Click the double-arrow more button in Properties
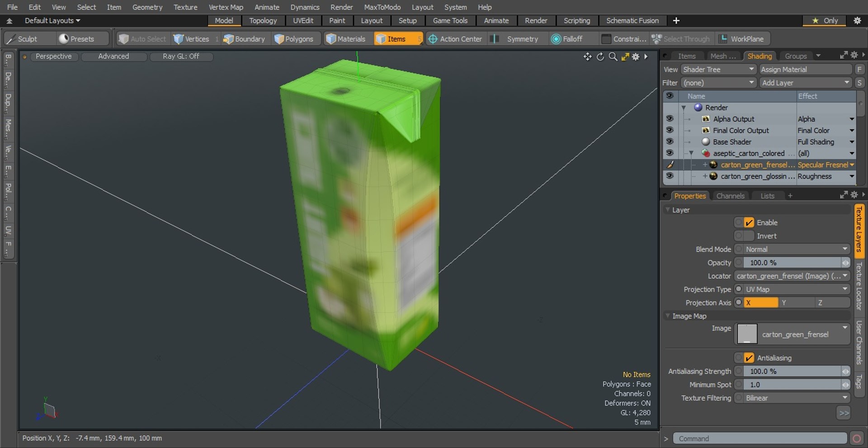Screen dimensions: 868x448 click(844, 413)
